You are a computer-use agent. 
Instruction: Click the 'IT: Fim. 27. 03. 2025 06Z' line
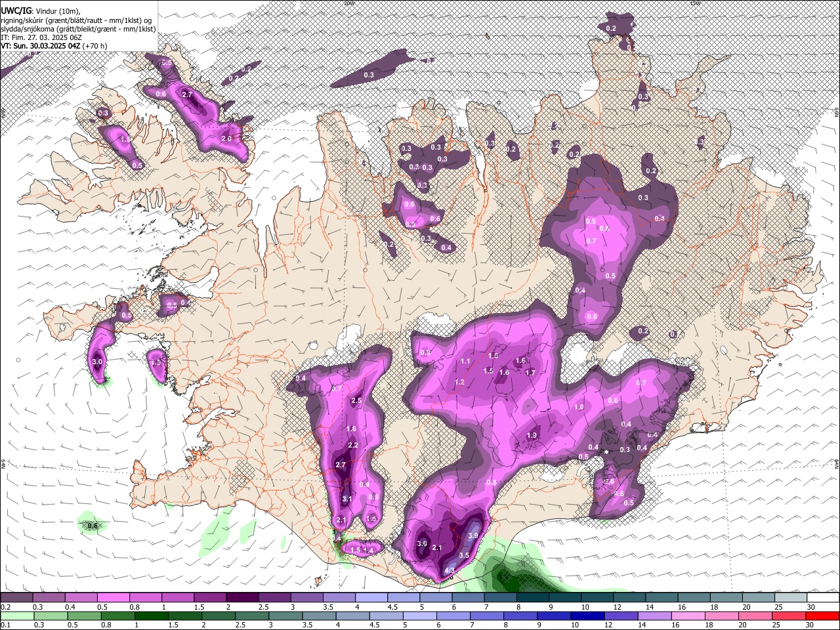pos(39,37)
